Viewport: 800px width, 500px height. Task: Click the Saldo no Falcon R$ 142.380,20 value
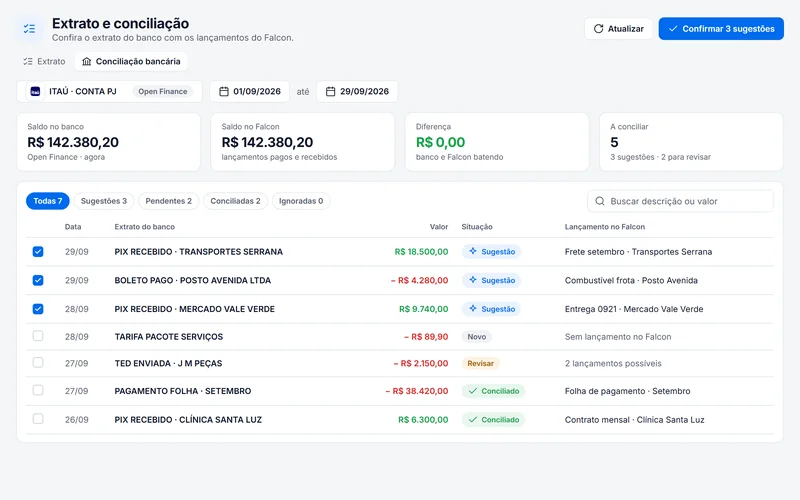267,142
